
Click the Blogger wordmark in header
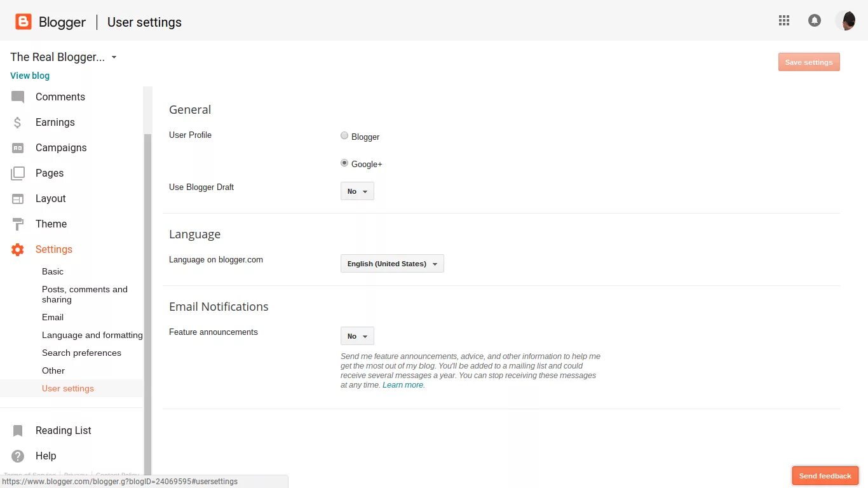coord(62,22)
